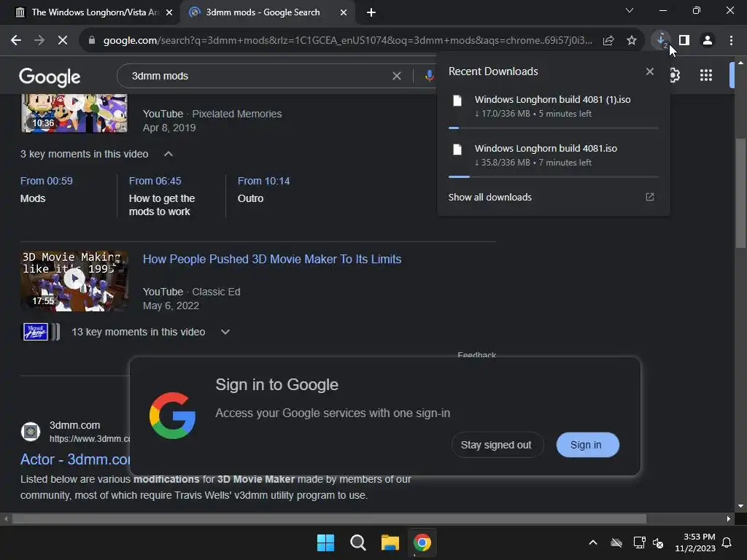Play the 3D Movie Making video thumbnail
747x560 pixels.
click(x=74, y=281)
